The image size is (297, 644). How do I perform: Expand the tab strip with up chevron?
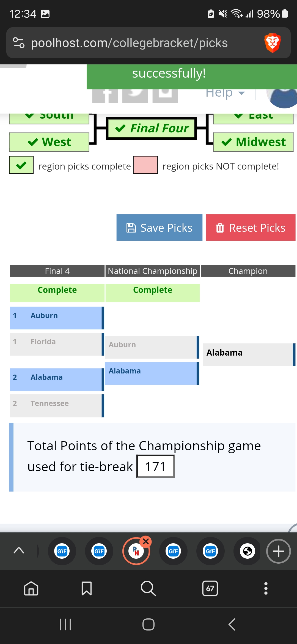coord(19,550)
